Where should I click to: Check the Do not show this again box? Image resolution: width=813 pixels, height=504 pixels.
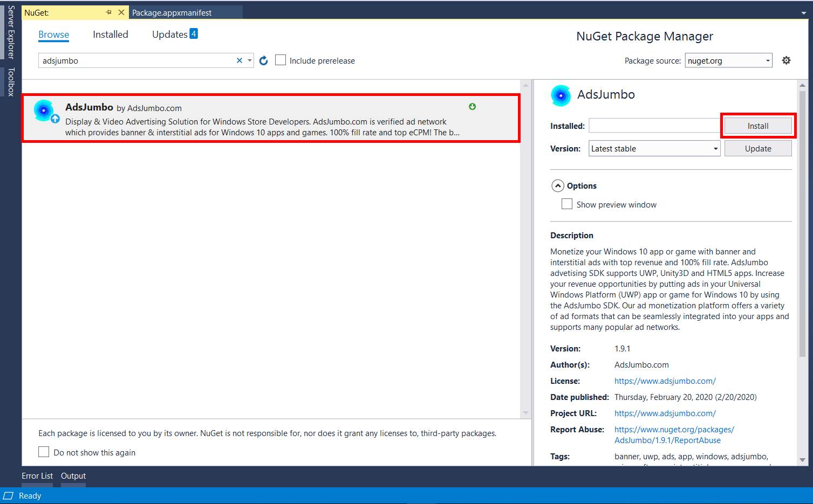[44, 452]
